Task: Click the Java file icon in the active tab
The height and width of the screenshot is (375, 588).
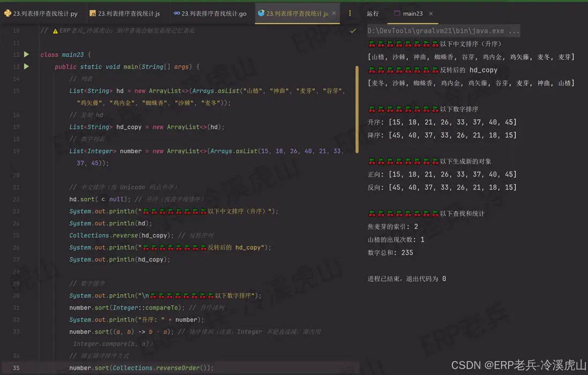Action: coord(261,13)
